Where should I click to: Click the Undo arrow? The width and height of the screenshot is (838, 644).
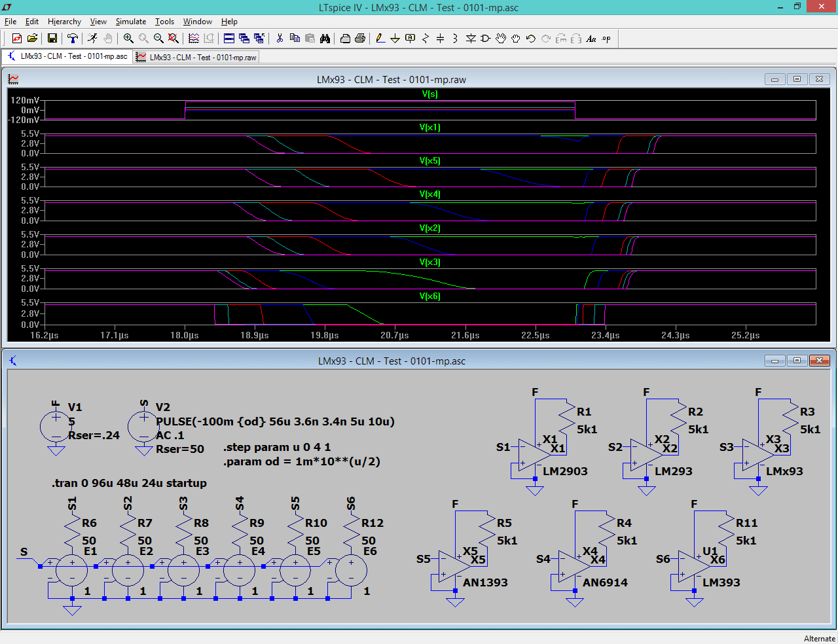pyautogui.click(x=530, y=38)
